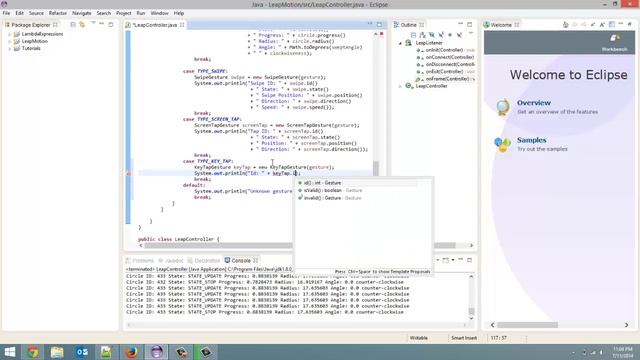Open the Source menu
The image size is (640, 360).
click(x=36, y=13)
